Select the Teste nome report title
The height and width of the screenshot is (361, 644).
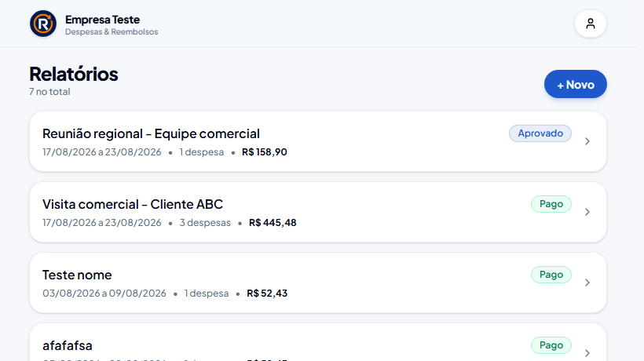point(77,275)
